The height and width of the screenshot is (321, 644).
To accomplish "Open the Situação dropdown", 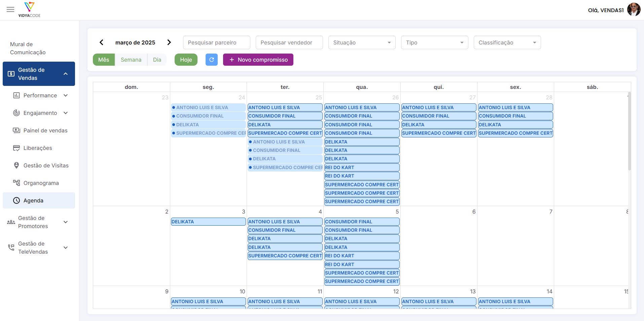I will pos(362,42).
